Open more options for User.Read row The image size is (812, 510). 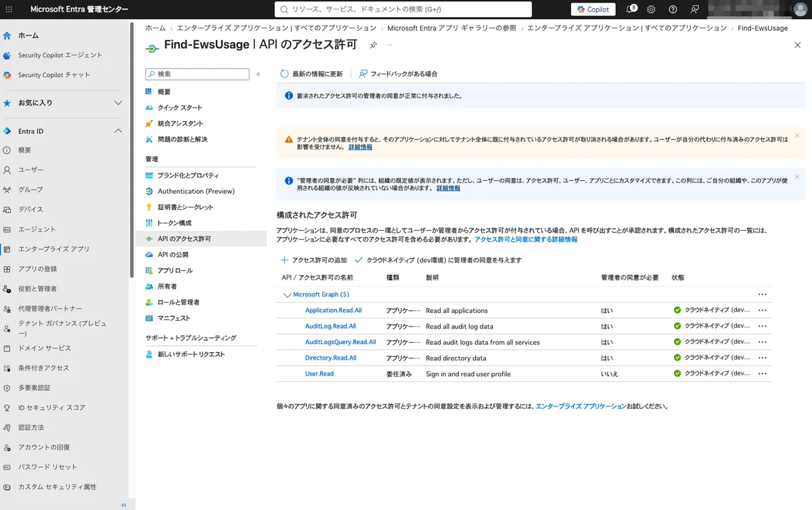(763, 373)
